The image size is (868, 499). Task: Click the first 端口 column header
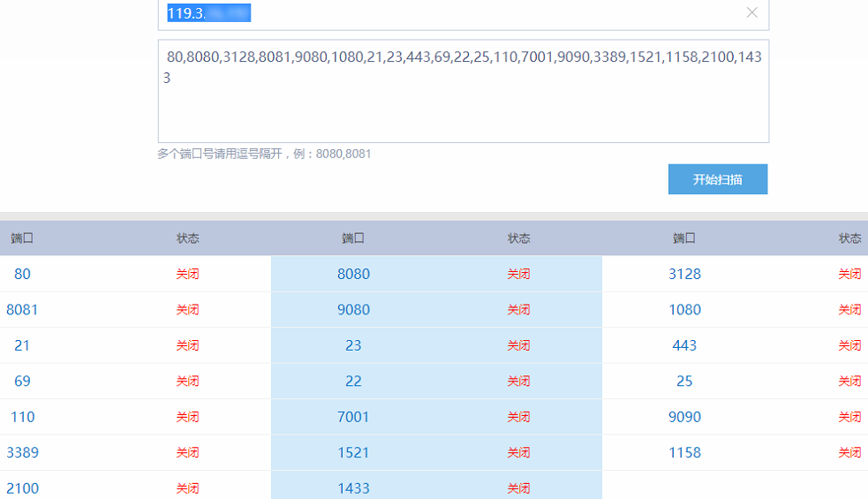pos(22,238)
